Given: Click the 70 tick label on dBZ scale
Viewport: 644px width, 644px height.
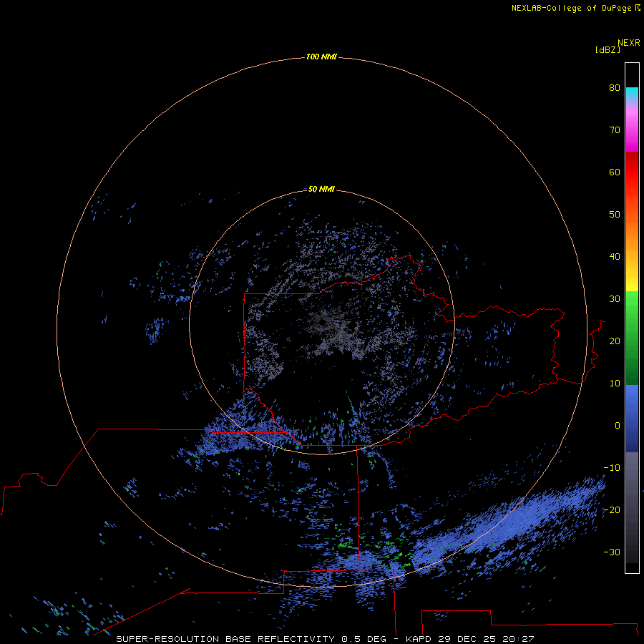Looking at the screenshot, I should 615,130.
